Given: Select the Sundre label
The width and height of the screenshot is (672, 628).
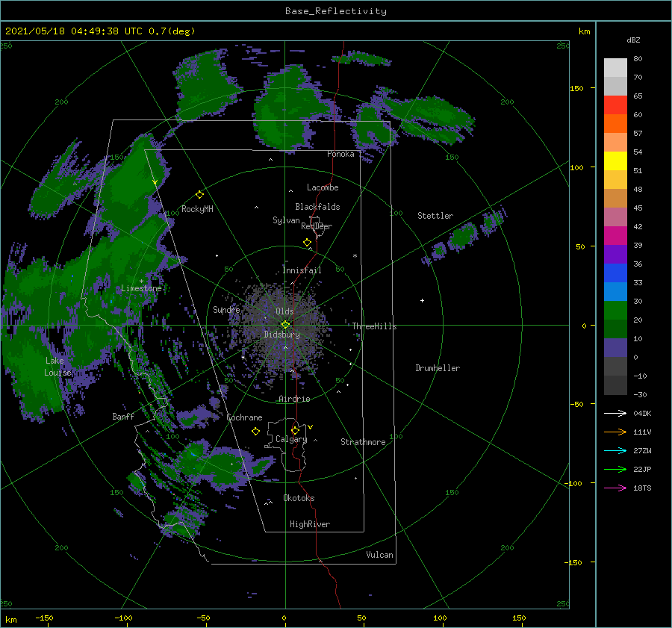Looking at the screenshot, I should tap(226, 309).
